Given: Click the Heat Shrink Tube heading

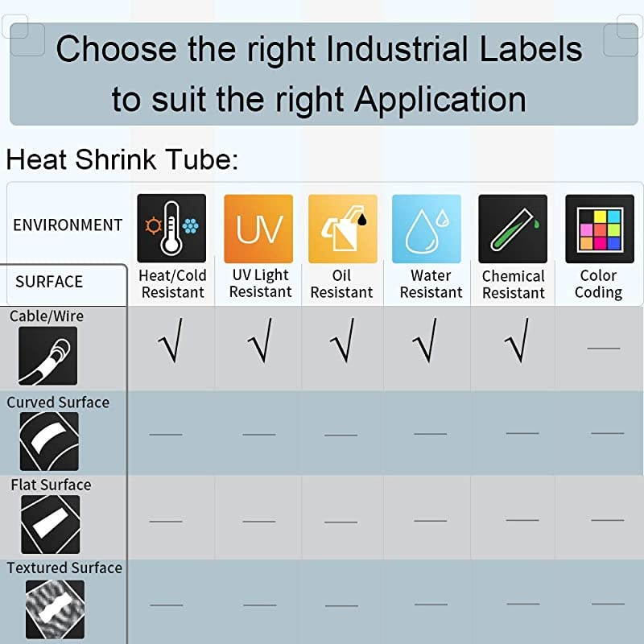Looking at the screenshot, I should click(122, 159).
